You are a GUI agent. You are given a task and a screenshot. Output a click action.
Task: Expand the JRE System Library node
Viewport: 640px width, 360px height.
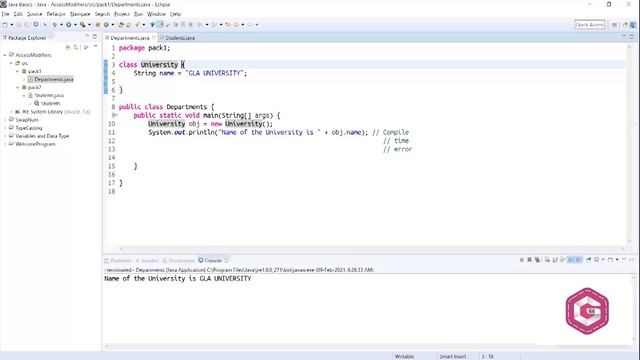coord(11,111)
